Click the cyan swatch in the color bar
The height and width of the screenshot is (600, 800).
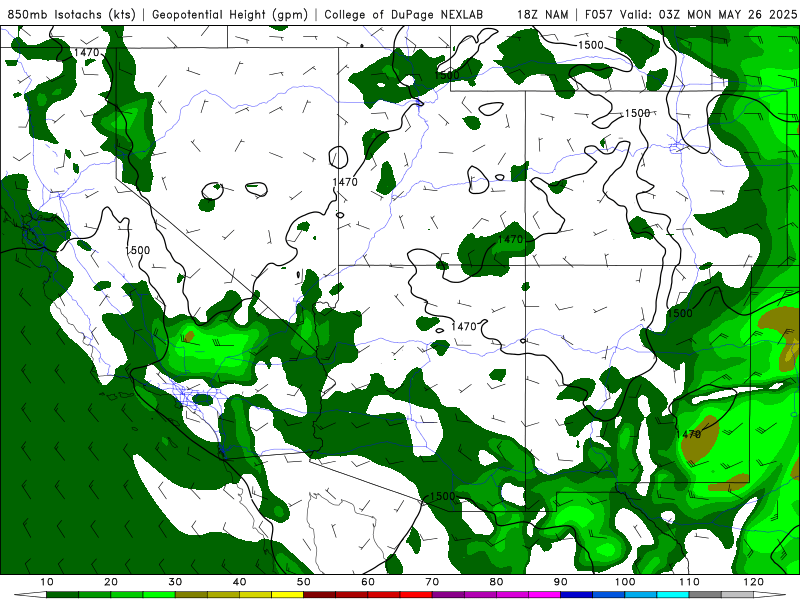(x=672, y=594)
